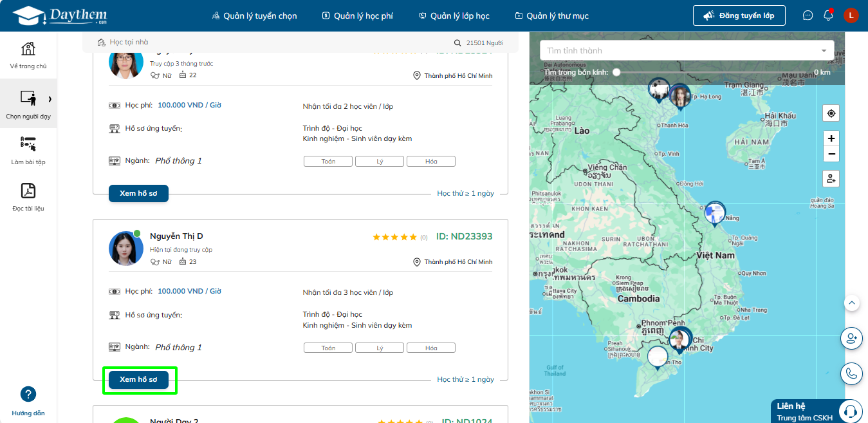The image size is (868, 423).
Task: Click Nguyễn Thị D's profile photo
Action: coord(125,249)
